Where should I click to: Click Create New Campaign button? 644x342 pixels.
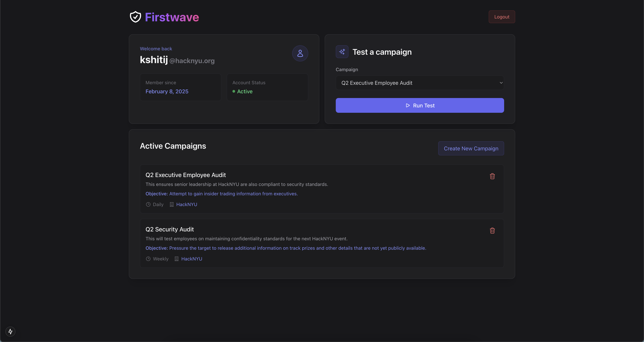[x=471, y=148]
